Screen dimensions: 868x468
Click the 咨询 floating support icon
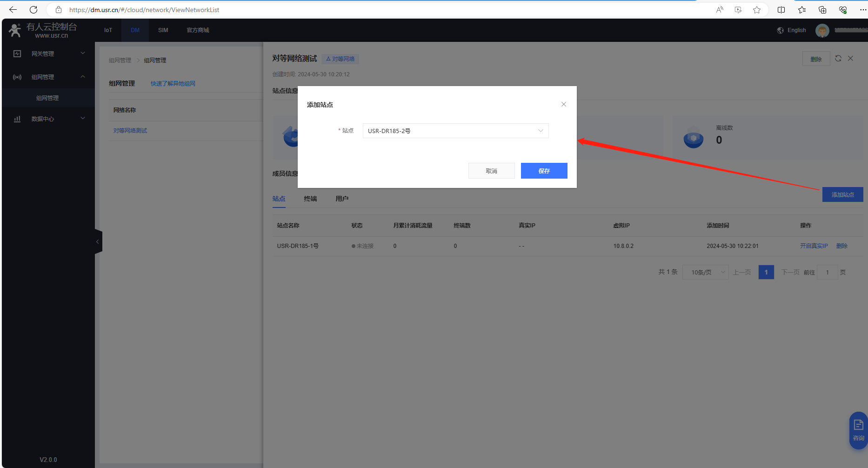[x=858, y=430]
